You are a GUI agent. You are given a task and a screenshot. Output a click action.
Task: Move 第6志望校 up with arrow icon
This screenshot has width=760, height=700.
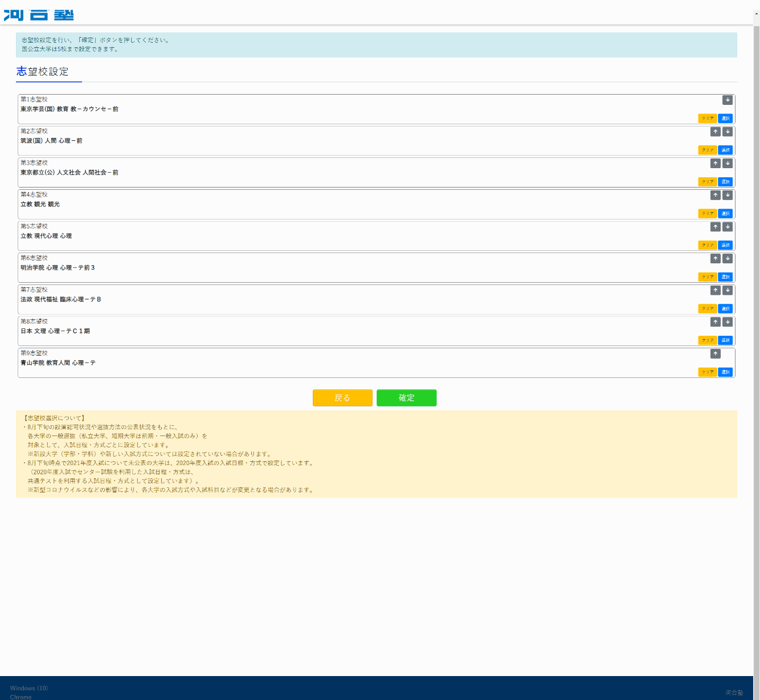[x=716, y=259]
